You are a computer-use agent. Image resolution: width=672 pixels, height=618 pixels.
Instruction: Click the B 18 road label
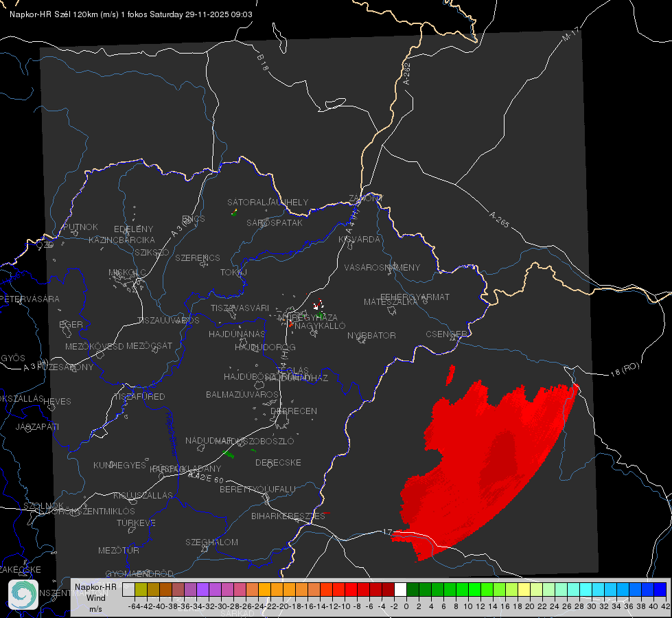click(x=262, y=62)
